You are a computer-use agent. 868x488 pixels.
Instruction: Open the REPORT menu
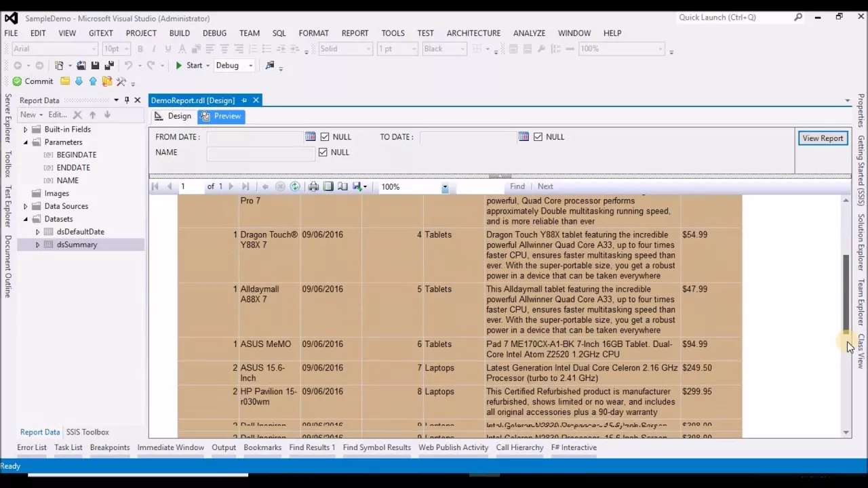point(355,33)
